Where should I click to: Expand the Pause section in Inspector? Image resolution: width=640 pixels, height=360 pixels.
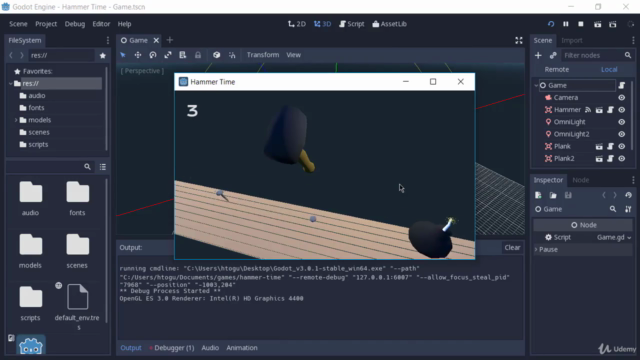click(x=536, y=250)
